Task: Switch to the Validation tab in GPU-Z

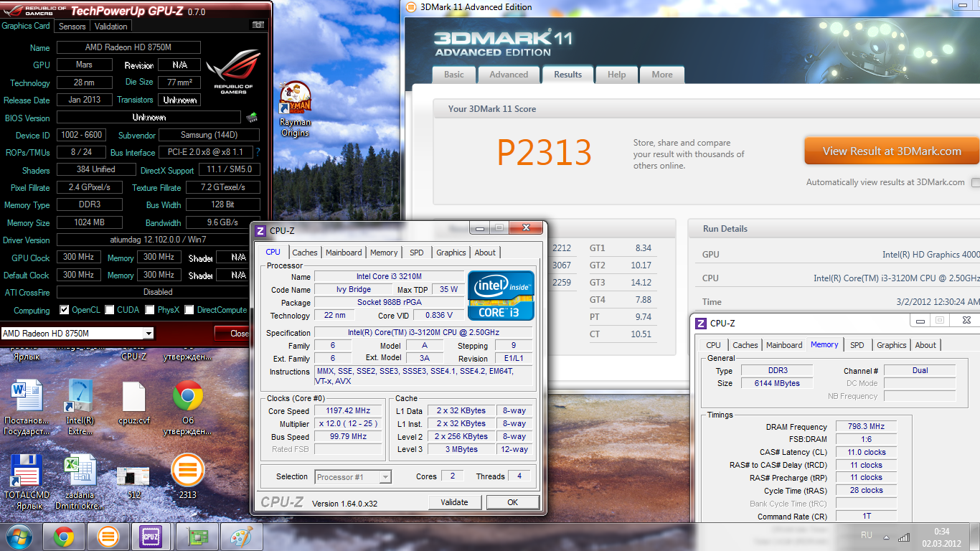Action: tap(110, 27)
